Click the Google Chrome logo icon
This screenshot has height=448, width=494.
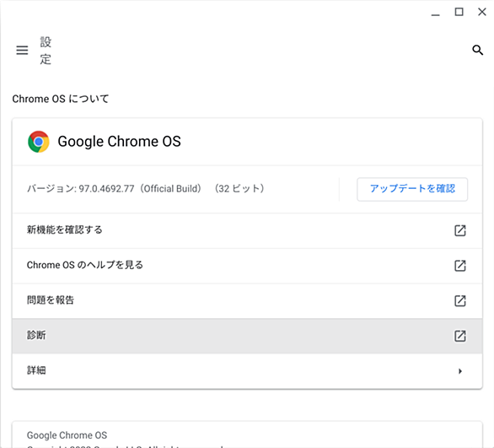click(39, 142)
